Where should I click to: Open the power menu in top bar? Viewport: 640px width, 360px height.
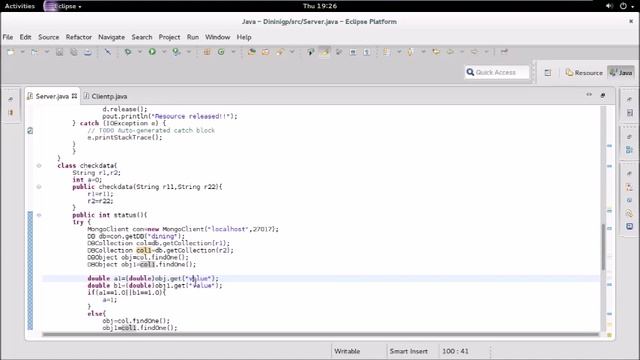(623, 6)
